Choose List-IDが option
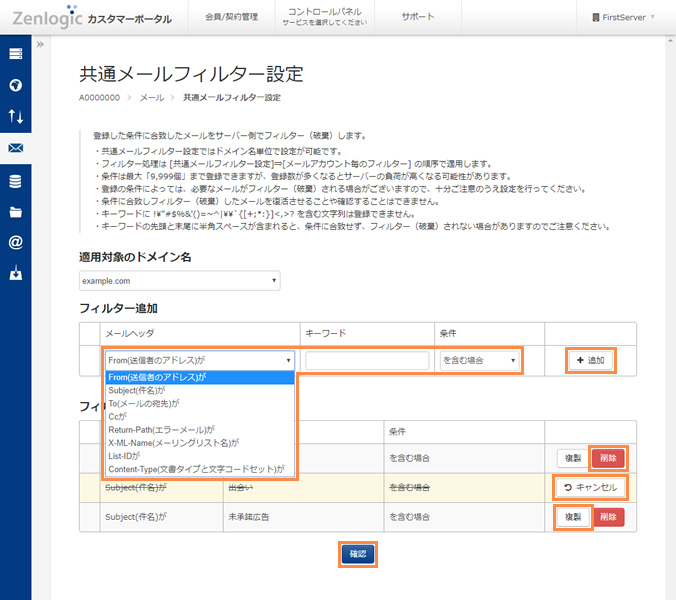Viewport: 676px width, 600px height. pyautogui.click(x=200, y=456)
